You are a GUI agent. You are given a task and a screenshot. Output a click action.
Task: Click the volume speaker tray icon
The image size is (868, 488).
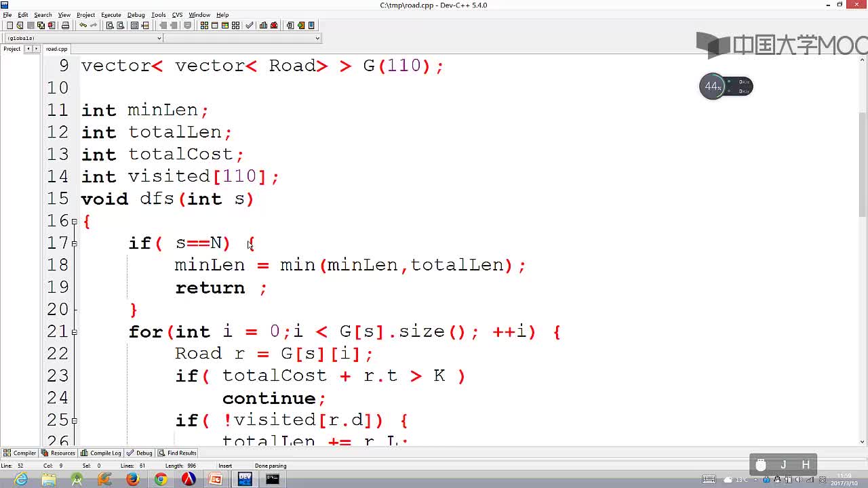tap(799, 480)
